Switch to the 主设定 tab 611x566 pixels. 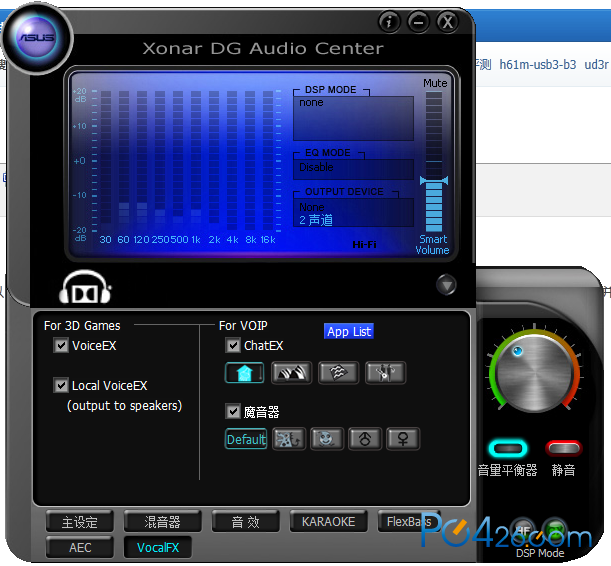tap(79, 521)
